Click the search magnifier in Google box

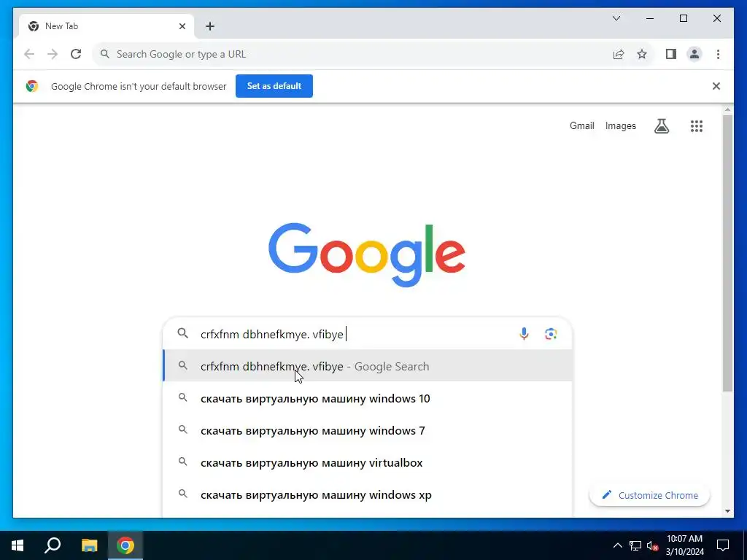pos(182,333)
